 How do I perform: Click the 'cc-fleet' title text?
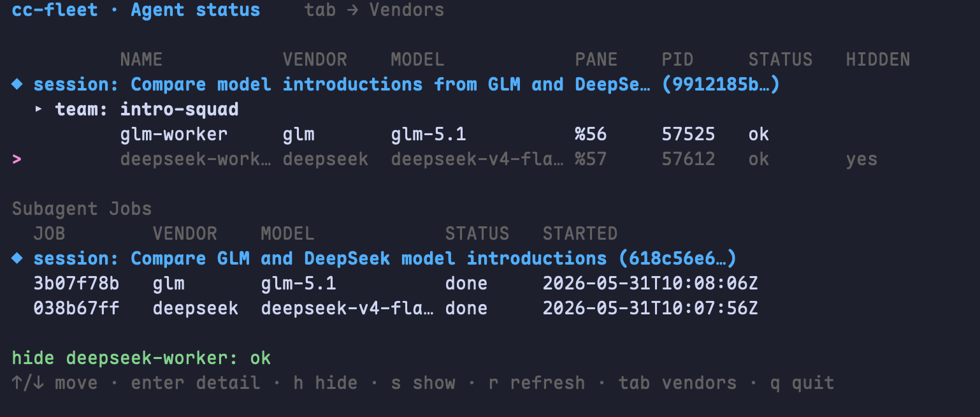tap(55, 10)
